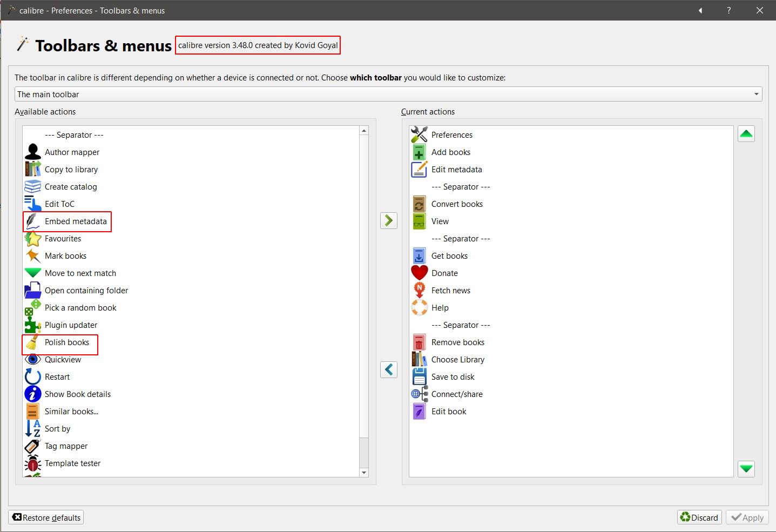Click the Add books icon
Image resolution: width=776 pixels, height=532 pixels.
pyautogui.click(x=420, y=152)
